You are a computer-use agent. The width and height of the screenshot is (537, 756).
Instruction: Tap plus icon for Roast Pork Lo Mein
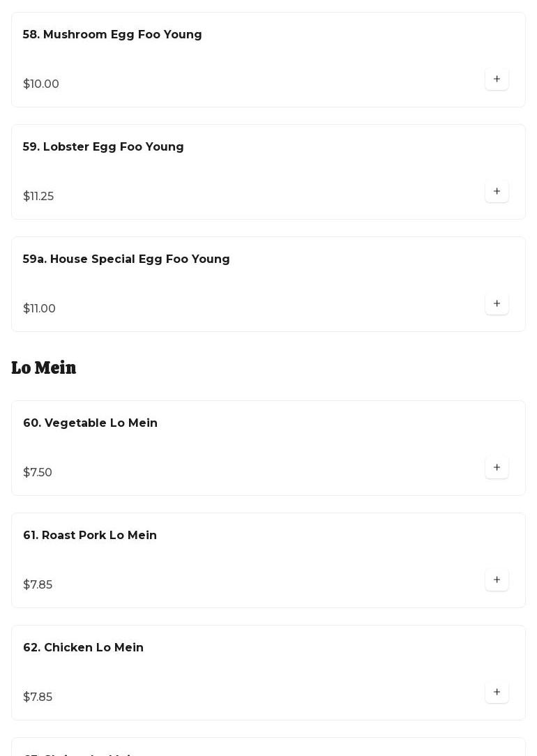click(497, 580)
